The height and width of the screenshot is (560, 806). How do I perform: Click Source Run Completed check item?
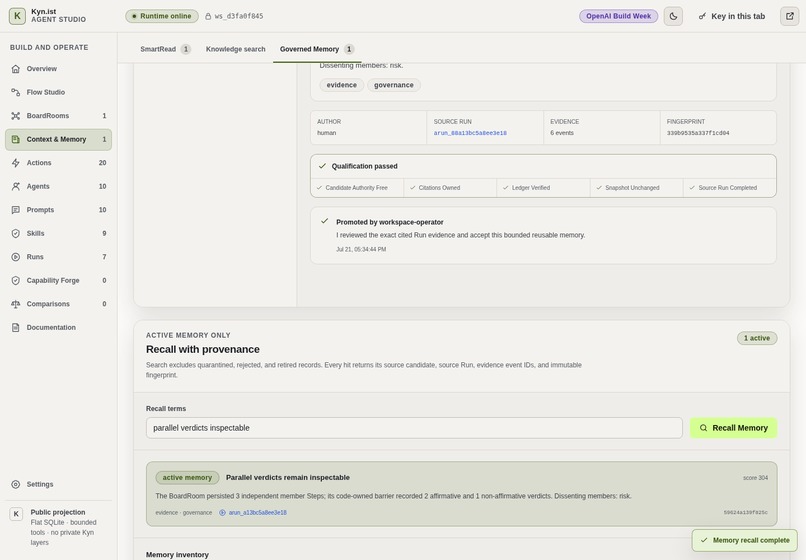(x=727, y=188)
